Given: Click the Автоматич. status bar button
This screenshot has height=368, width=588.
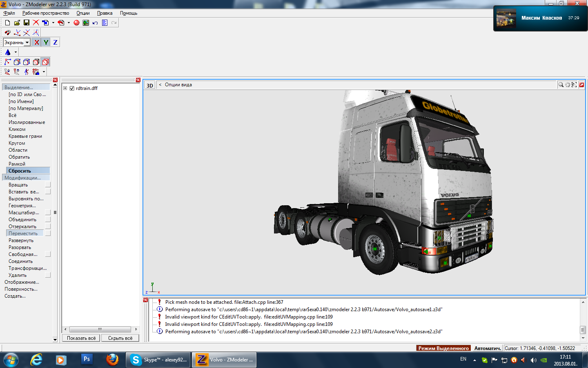Looking at the screenshot, I should click(x=487, y=348).
